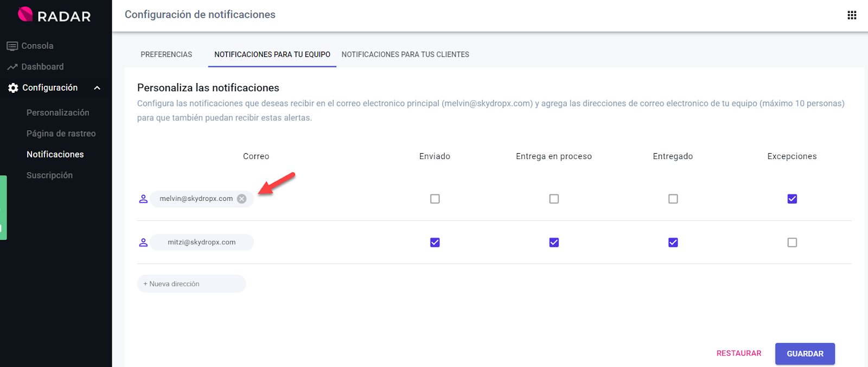Enable Enviado for melvin@skydropx.com
The height and width of the screenshot is (367, 868).
pyautogui.click(x=435, y=199)
